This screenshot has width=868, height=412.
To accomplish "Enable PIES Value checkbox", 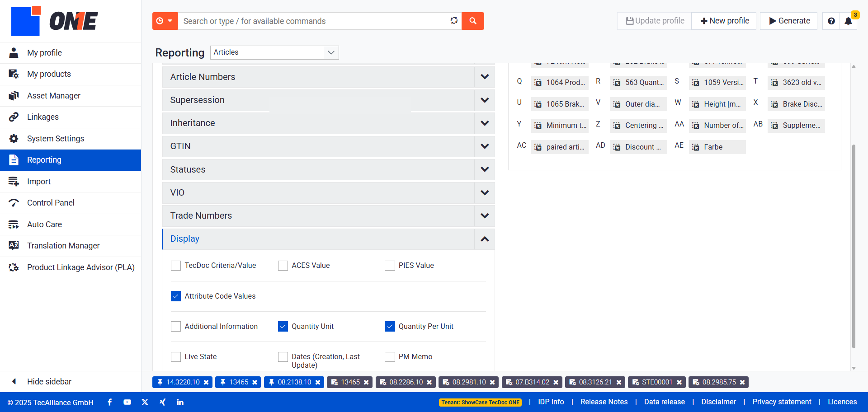I will [390, 266].
